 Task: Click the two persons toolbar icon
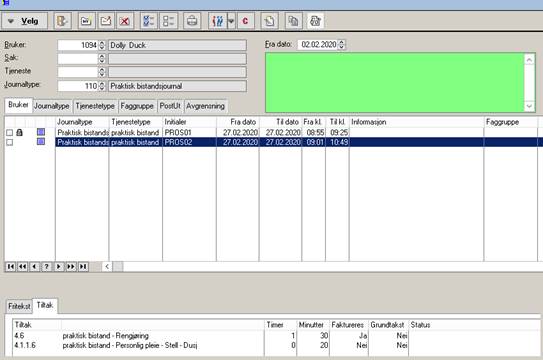217,21
